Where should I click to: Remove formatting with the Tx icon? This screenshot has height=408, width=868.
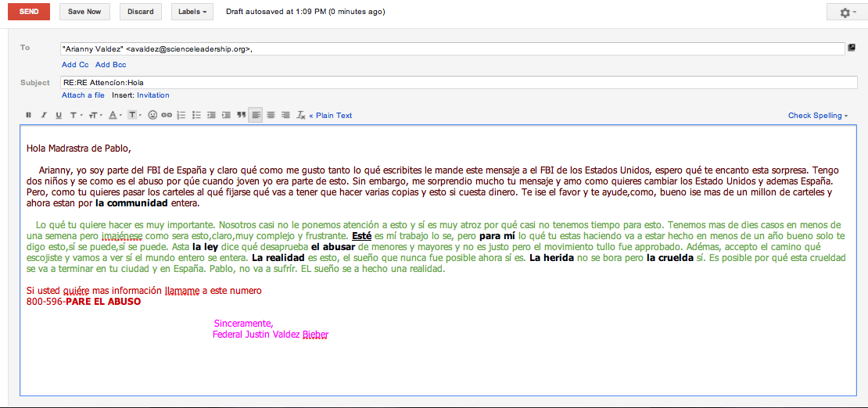pos(300,116)
